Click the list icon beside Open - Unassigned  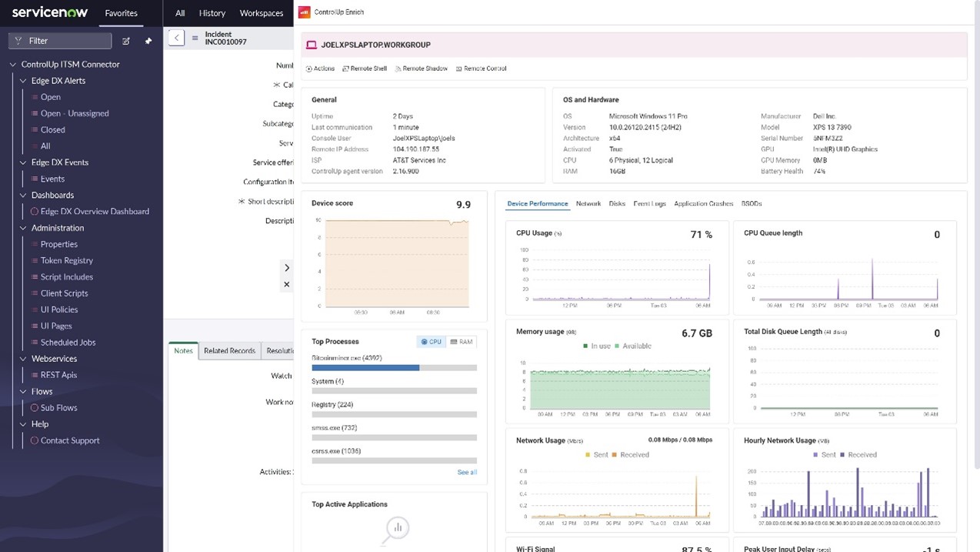click(34, 113)
